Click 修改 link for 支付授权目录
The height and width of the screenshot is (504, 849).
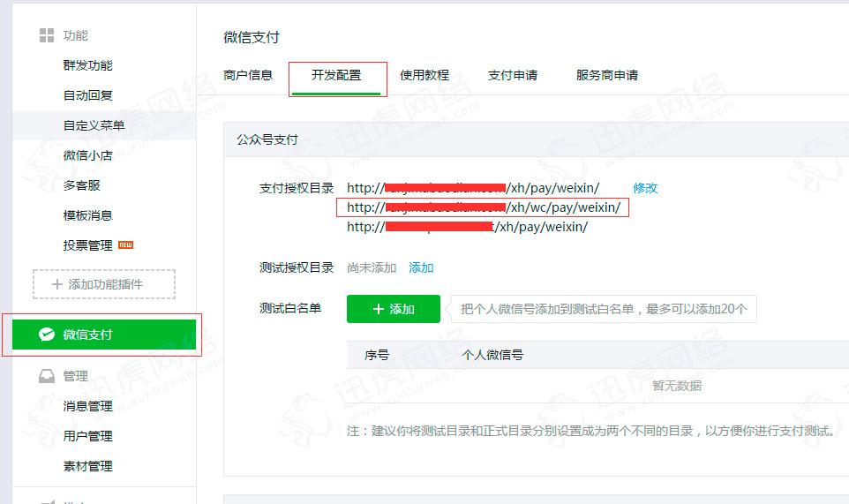(x=645, y=188)
